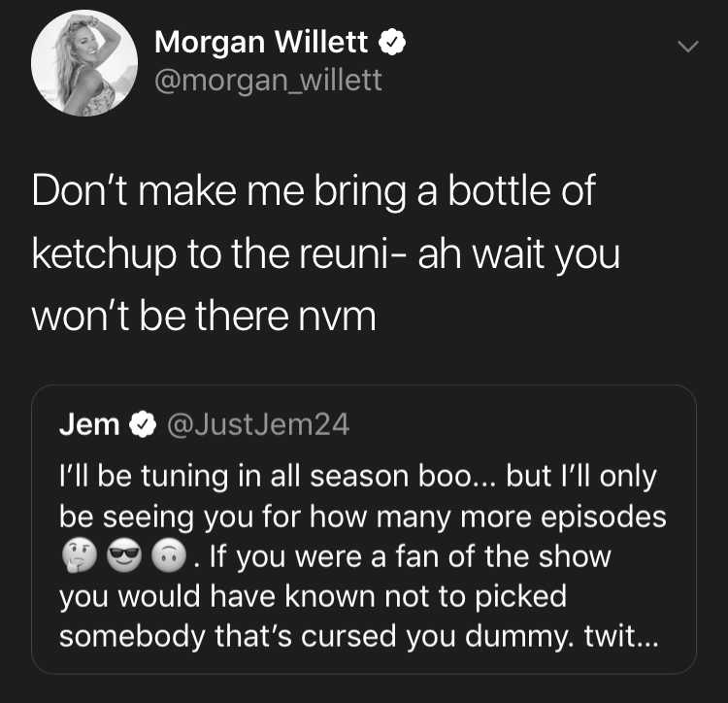Screen dimensions: 728x703
Task: Click Jem's verified badge icon
Action: click(x=143, y=424)
